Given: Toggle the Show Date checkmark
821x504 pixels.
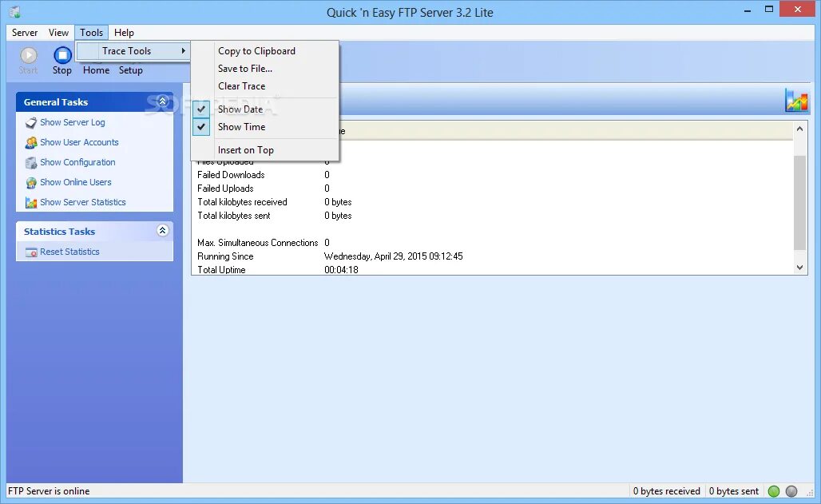Looking at the screenshot, I should click(201, 109).
